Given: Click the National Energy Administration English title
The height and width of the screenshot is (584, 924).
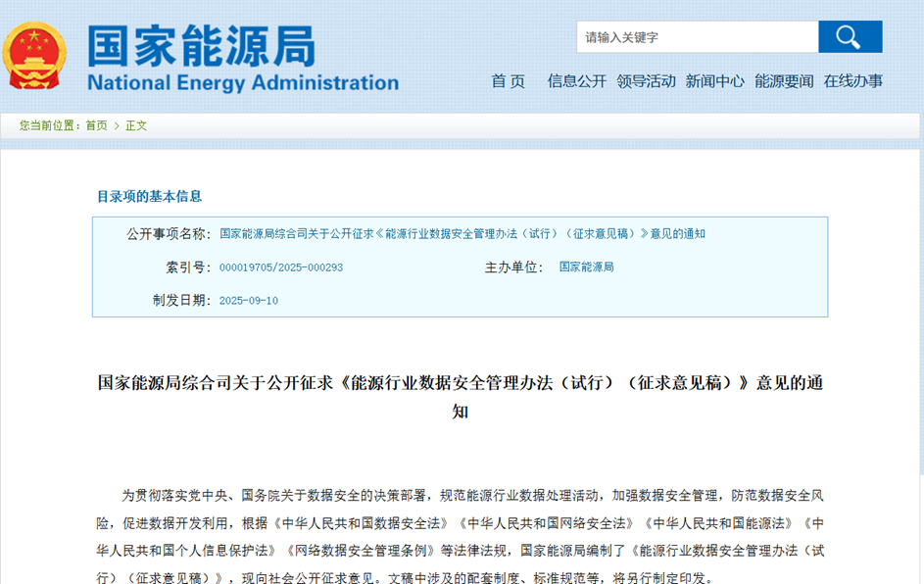Looking at the screenshot, I should click(242, 83).
